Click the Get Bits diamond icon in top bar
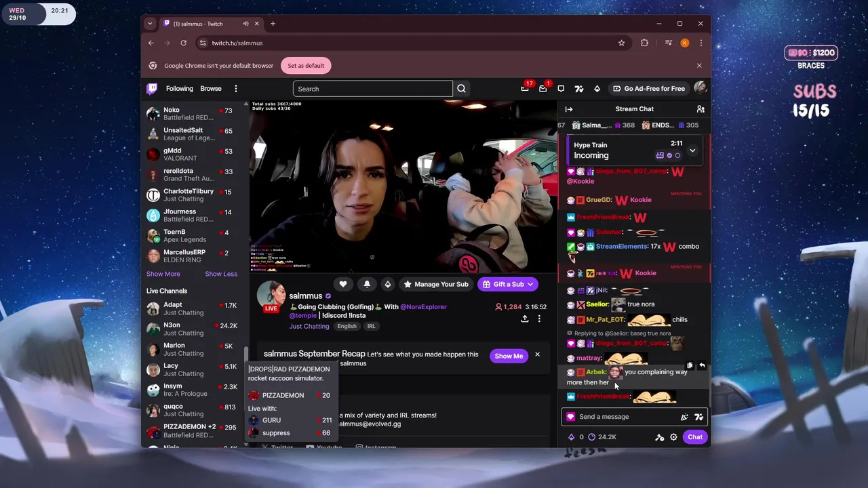The height and width of the screenshot is (488, 868). [597, 89]
